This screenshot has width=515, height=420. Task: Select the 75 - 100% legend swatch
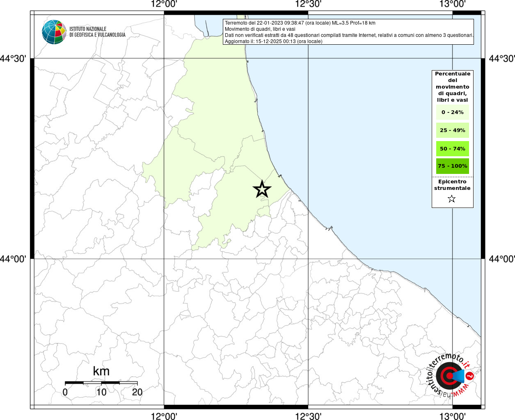[452, 166]
